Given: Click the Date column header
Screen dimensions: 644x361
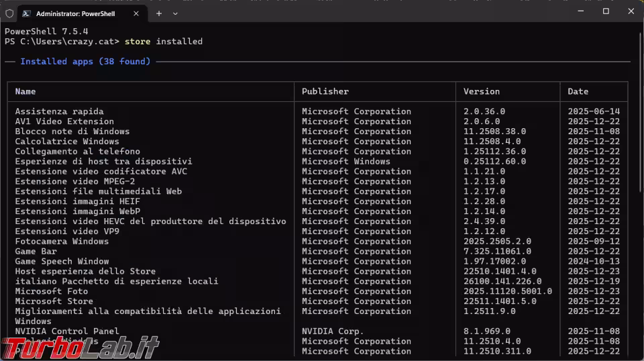Looking at the screenshot, I should coord(578,91).
